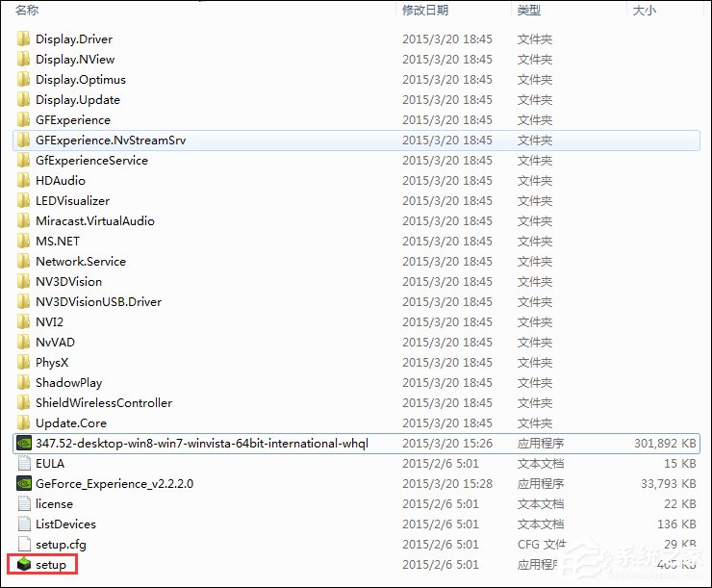Screen dimensions: 712x588
Task: Sort by the 类型 column header
Action: pos(528,10)
